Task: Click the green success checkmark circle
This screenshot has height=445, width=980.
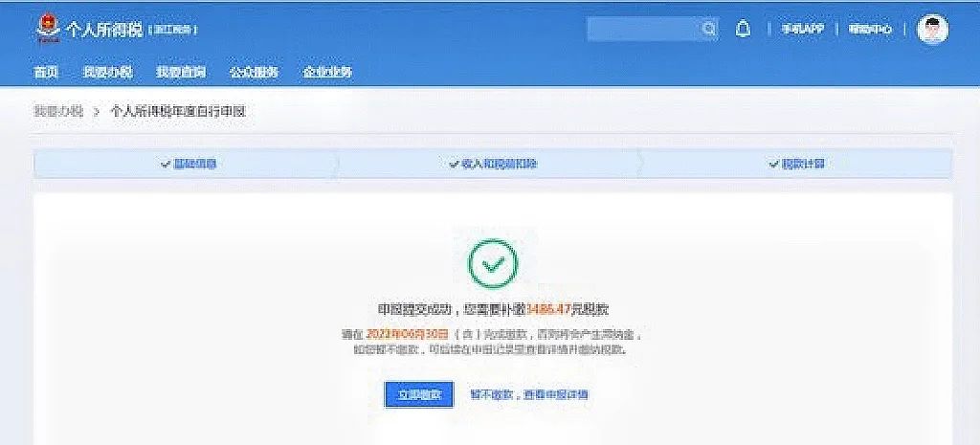Action: coord(493,264)
